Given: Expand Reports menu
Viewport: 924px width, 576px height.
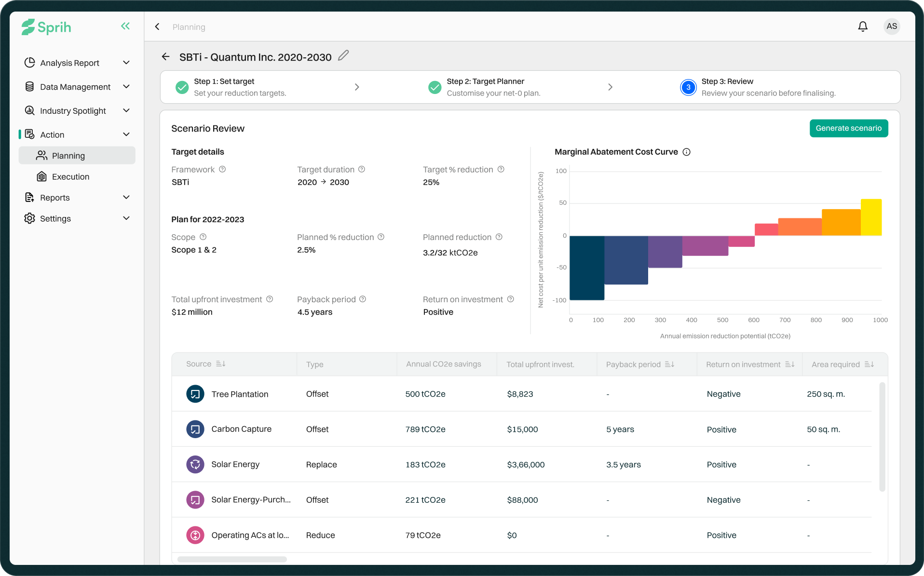Looking at the screenshot, I should point(126,197).
